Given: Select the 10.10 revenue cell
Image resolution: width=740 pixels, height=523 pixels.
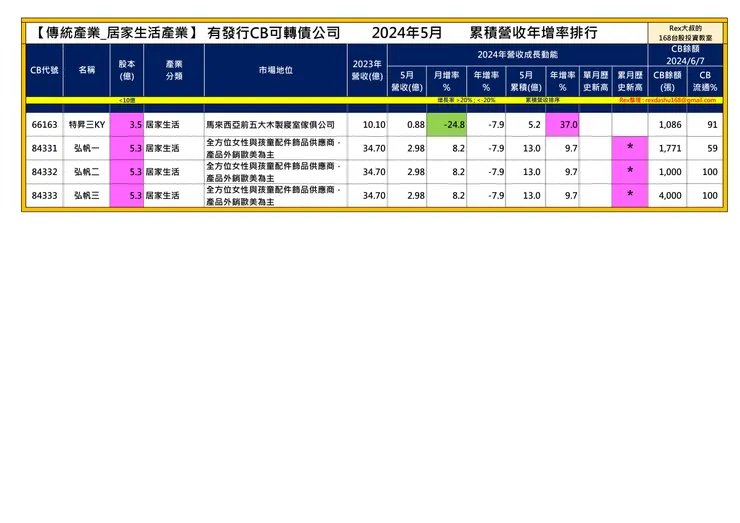Looking at the screenshot, I should (x=367, y=125).
